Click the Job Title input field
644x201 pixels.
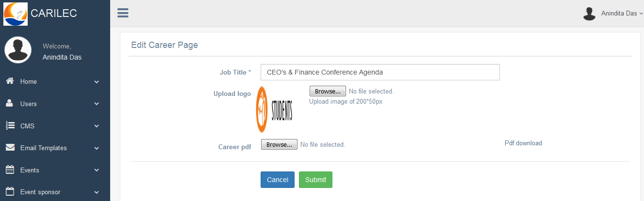[x=380, y=72]
